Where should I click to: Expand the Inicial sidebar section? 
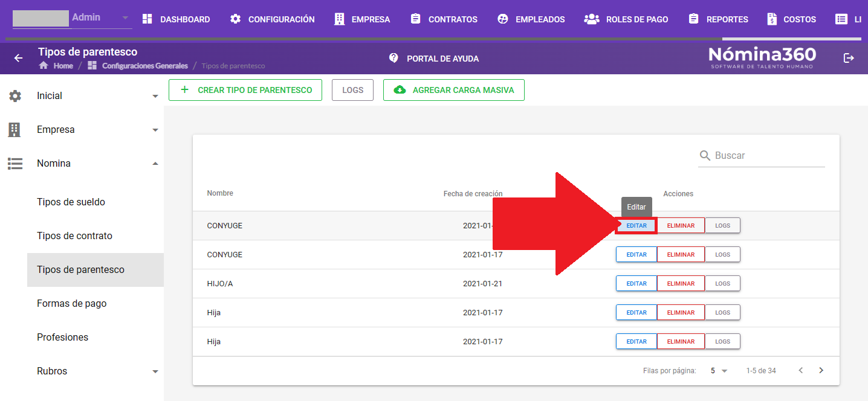155,96
